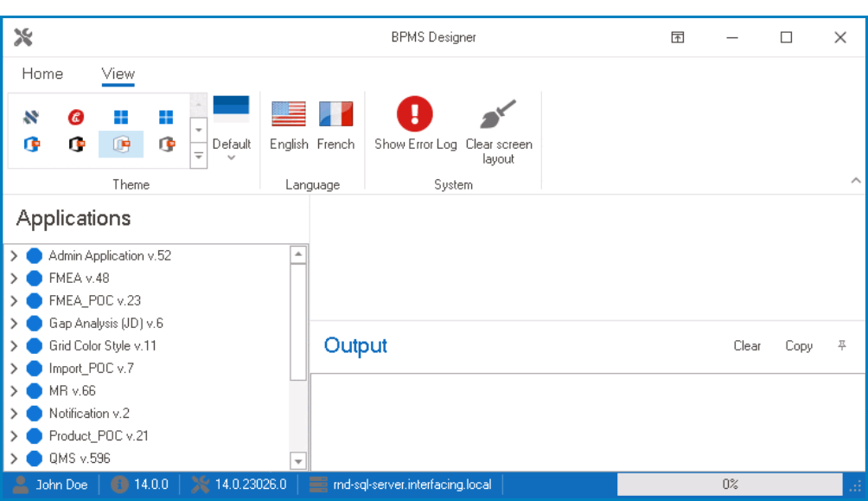Pick the dark gray Office theme icon
This screenshot has height=501, width=868.
[x=166, y=145]
